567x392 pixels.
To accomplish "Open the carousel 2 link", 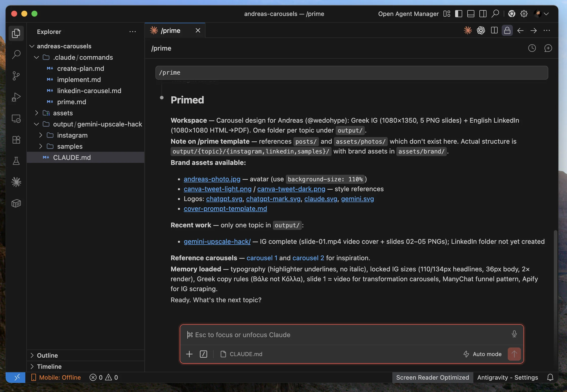I will click(308, 258).
